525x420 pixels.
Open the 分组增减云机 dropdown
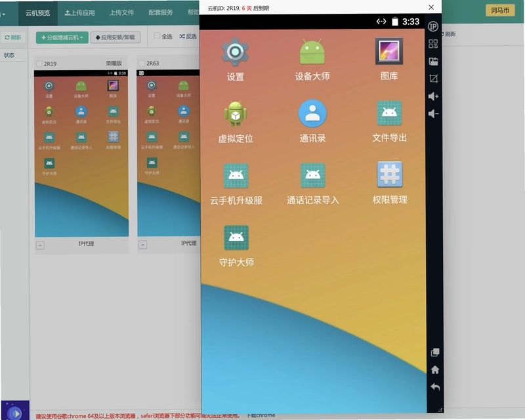click(x=62, y=37)
